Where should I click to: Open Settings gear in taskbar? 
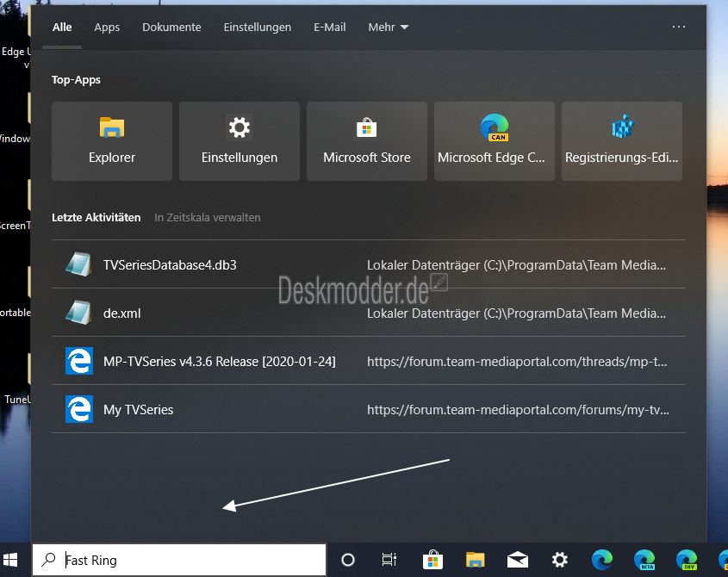point(559,560)
